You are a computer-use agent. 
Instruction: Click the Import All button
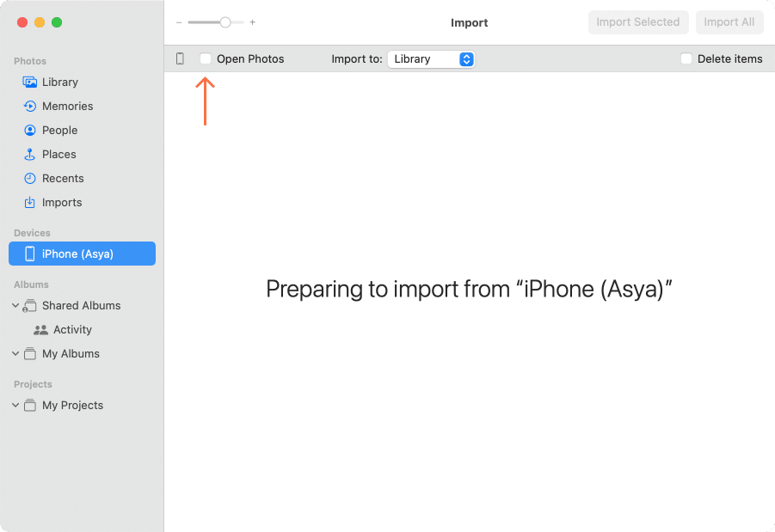[x=729, y=22]
